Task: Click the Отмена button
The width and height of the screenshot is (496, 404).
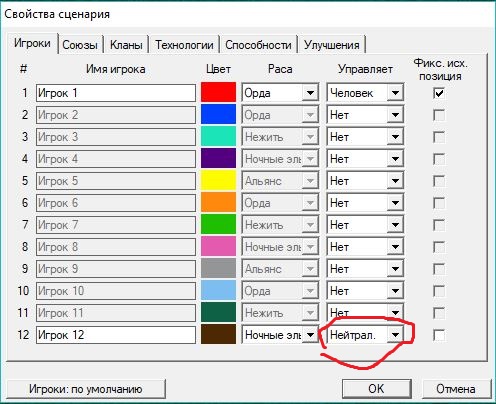Action: [456, 389]
